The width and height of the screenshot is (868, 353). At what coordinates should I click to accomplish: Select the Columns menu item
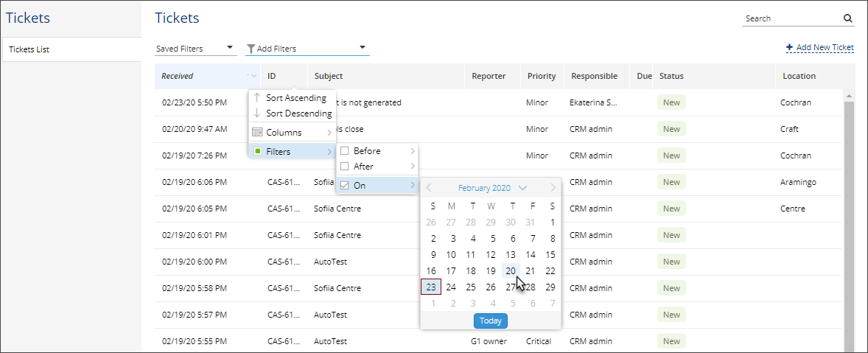click(293, 133)
